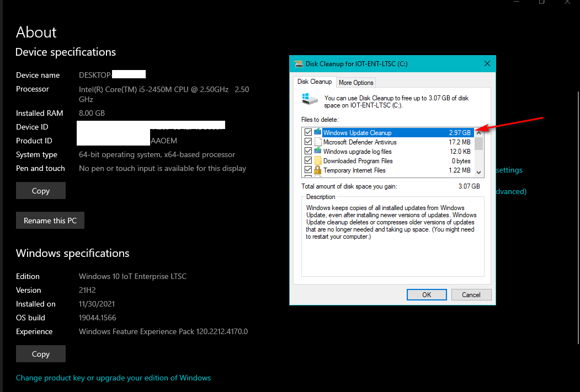Click the 64-bit operating system text
The width and height of the screenshot is (580, 392).
[x=157, y=154]
